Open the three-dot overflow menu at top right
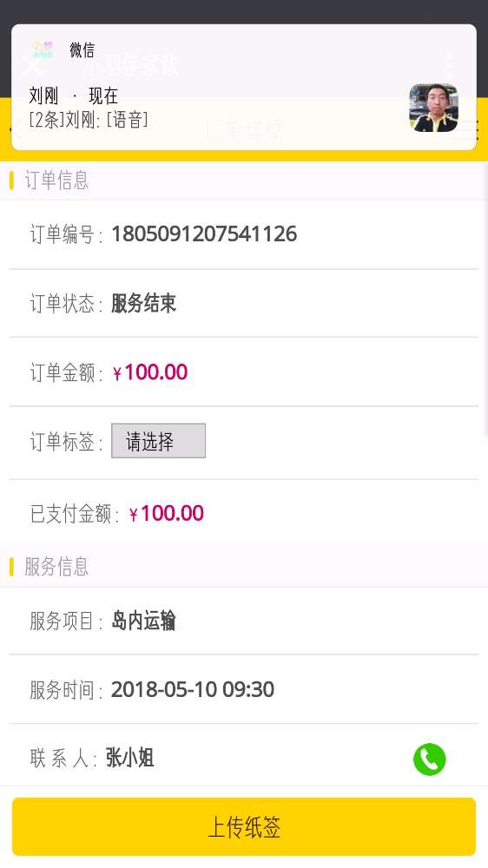 click(449, 65)
